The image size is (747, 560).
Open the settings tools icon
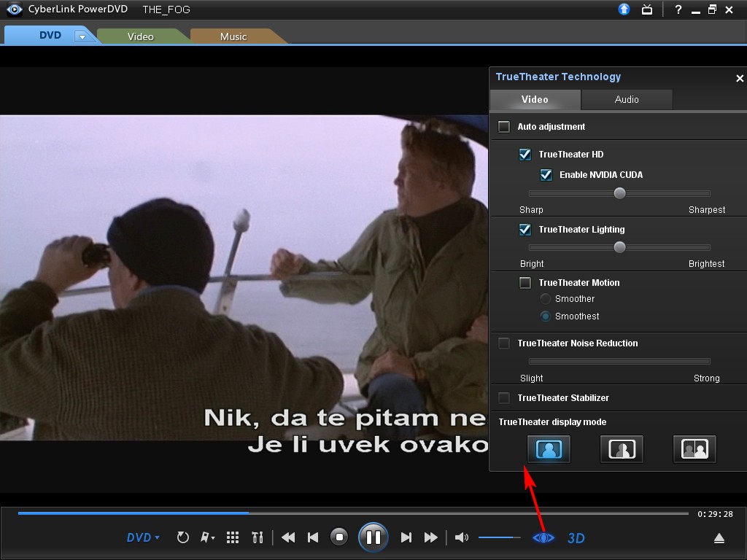pos(258,537)
